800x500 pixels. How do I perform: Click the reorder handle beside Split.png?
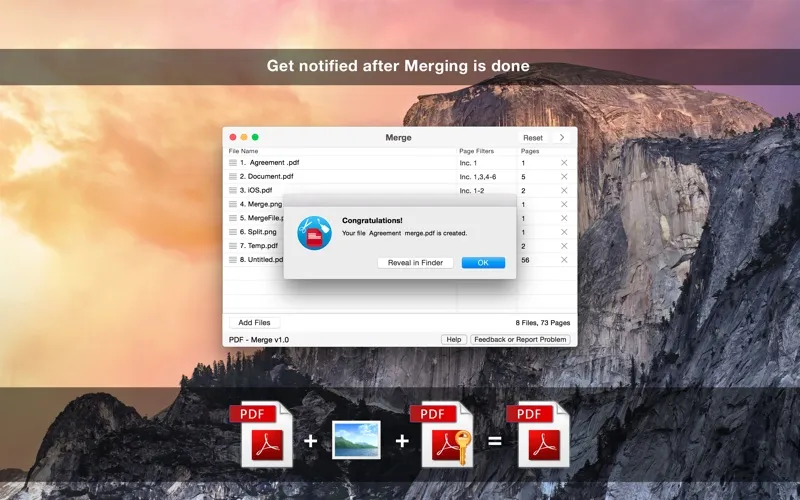click(x=233, y=232)
